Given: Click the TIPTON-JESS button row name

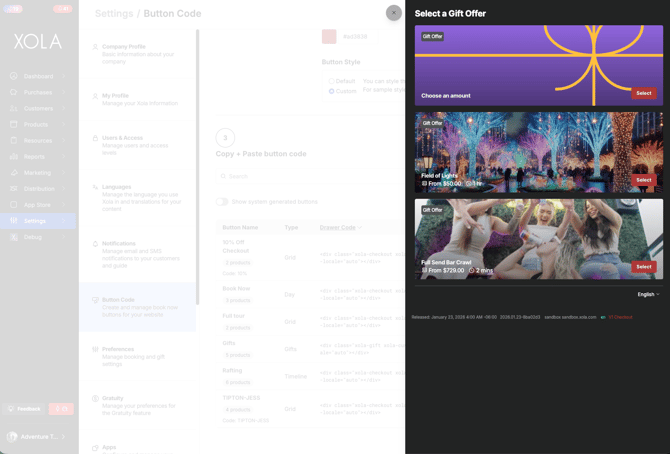Looking at the screenshot, I should tap(241, 398).
